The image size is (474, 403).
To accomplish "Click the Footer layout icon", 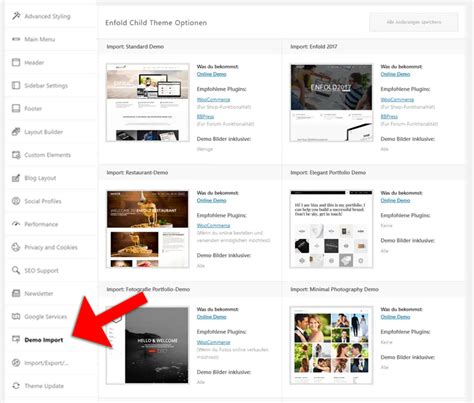I will click(16, 108).
